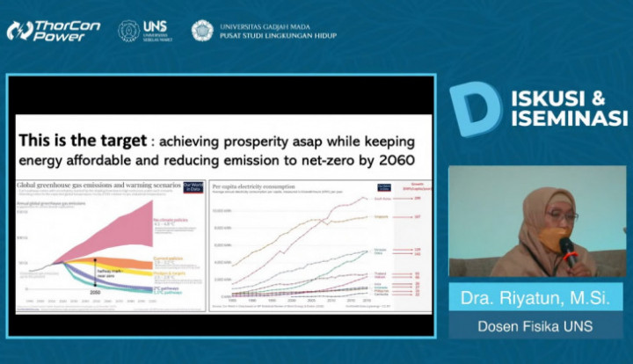Click the 'Dosen Fisika UNS' caption bar

pyautogui.click(x=537, y=327)
